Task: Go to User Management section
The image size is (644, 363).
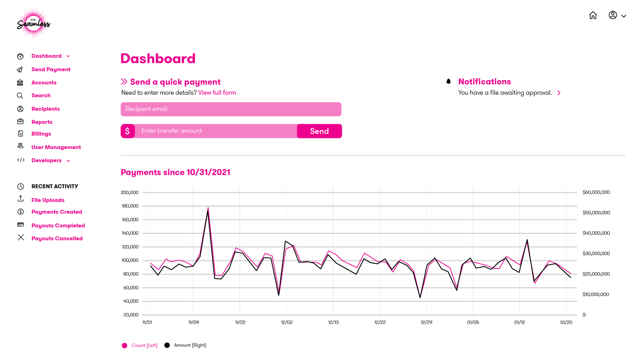Action: tap(56, 147)
